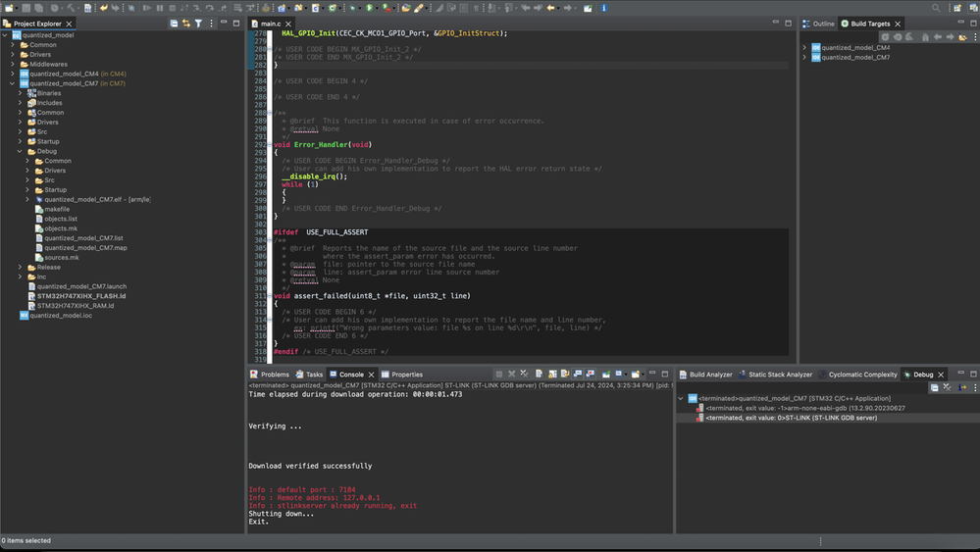
Task: Open STM32H747XIHX_FLASH.ld linker file
Action: tap(81, 296)
